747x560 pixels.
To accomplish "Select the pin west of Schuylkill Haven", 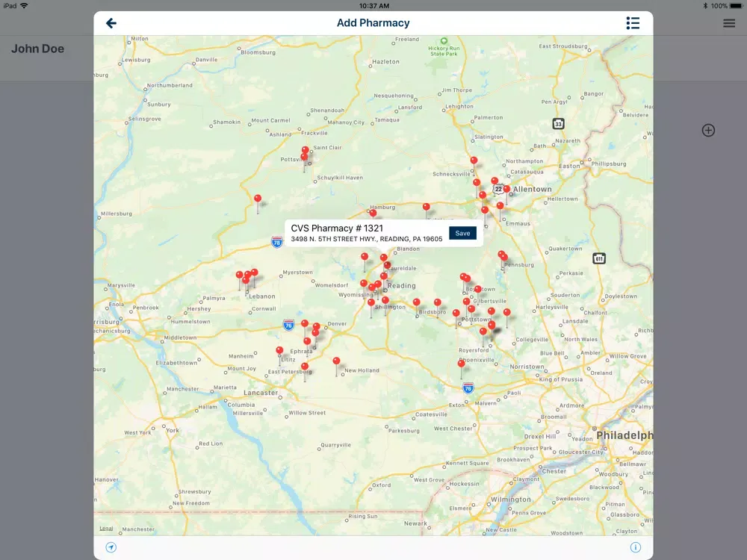I will pos(258,199).
